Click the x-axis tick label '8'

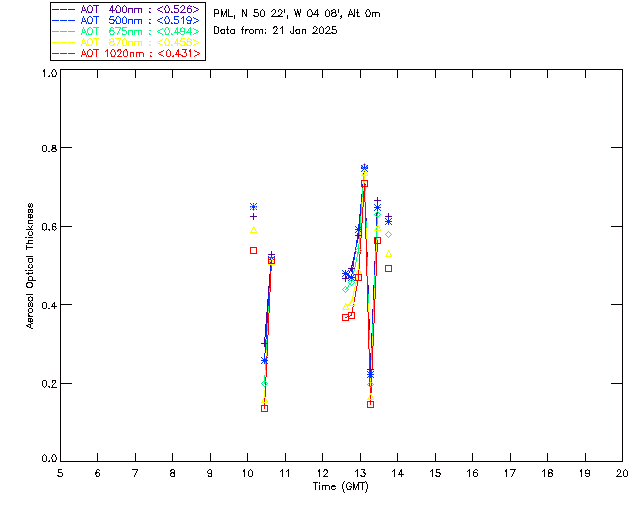pos(173,473)
